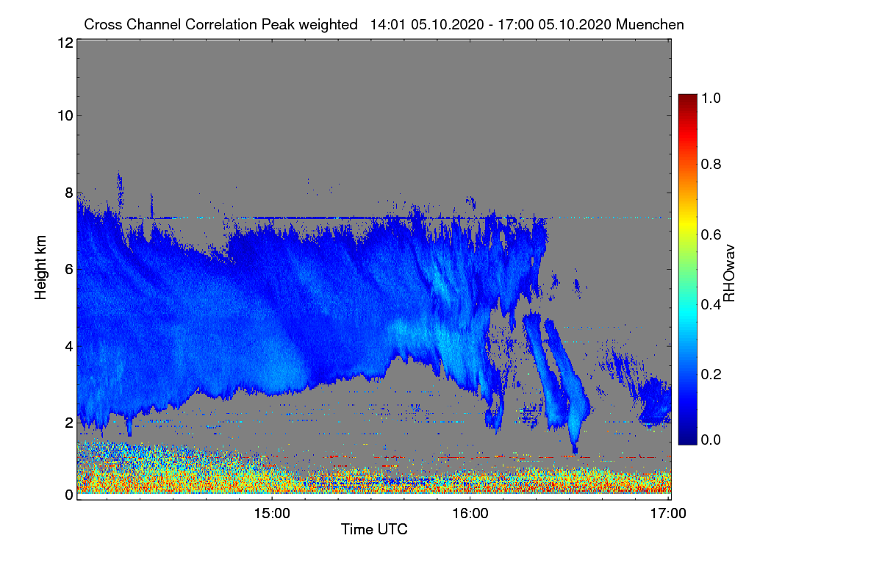Click the colorbar value 0.0
This screenshot has width=882, height=588.
[711, 439]
